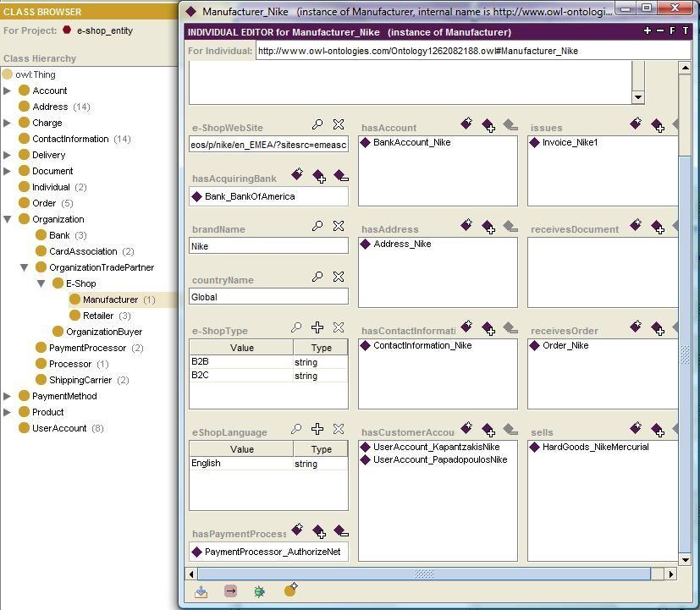Collapse the Organization class node

(x=7, y=219)
